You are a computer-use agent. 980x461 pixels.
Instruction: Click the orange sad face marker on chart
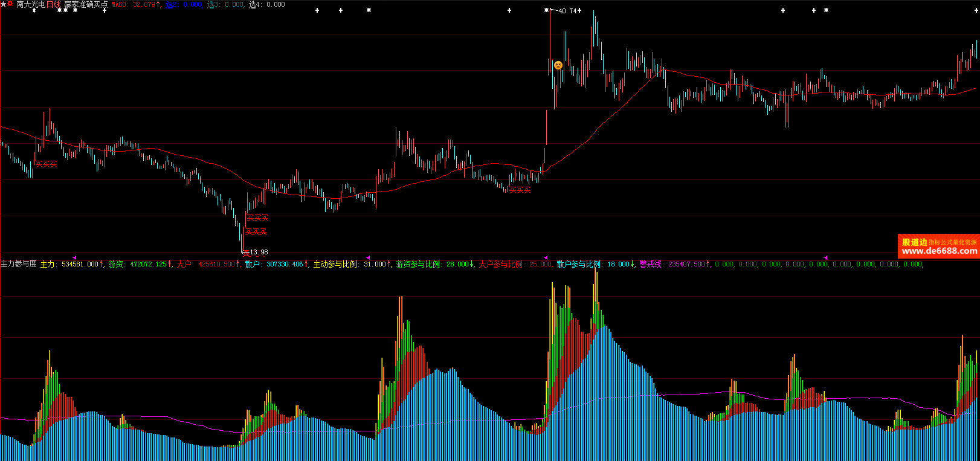[558, 65]
